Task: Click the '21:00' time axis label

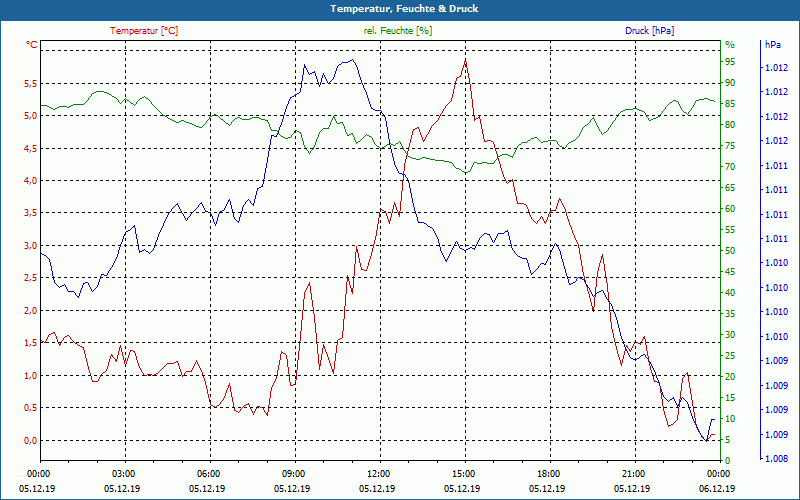Action: point(634,474)
